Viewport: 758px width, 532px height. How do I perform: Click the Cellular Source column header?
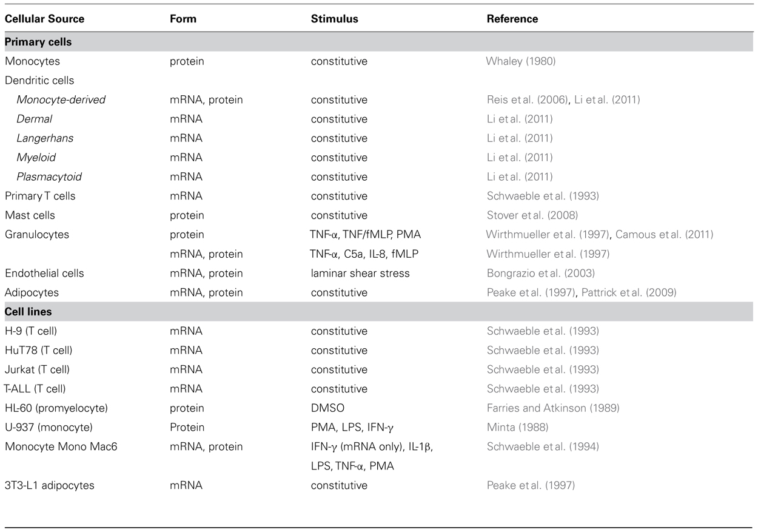(x=44, y=19)
